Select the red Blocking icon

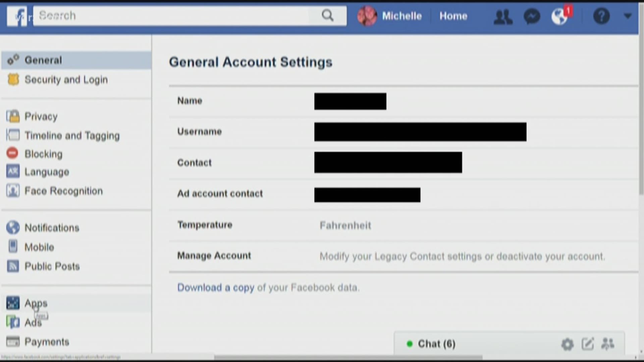(12, 153)
